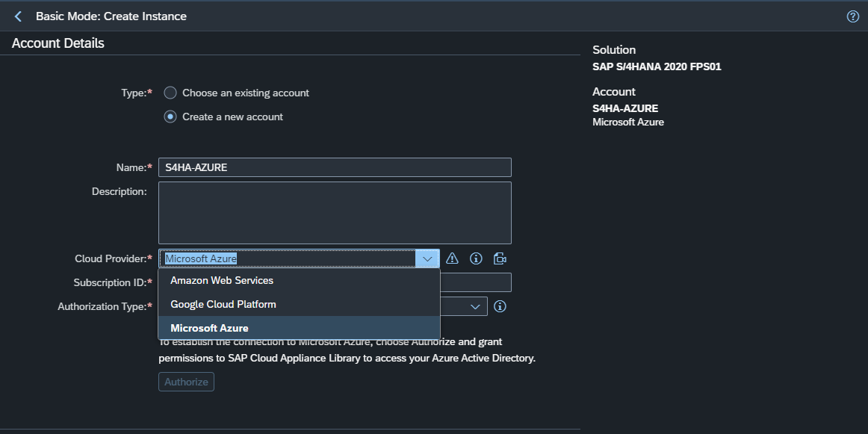
Task: Expand the Authorization Type dropdown
Action: (x=475, y=306)
